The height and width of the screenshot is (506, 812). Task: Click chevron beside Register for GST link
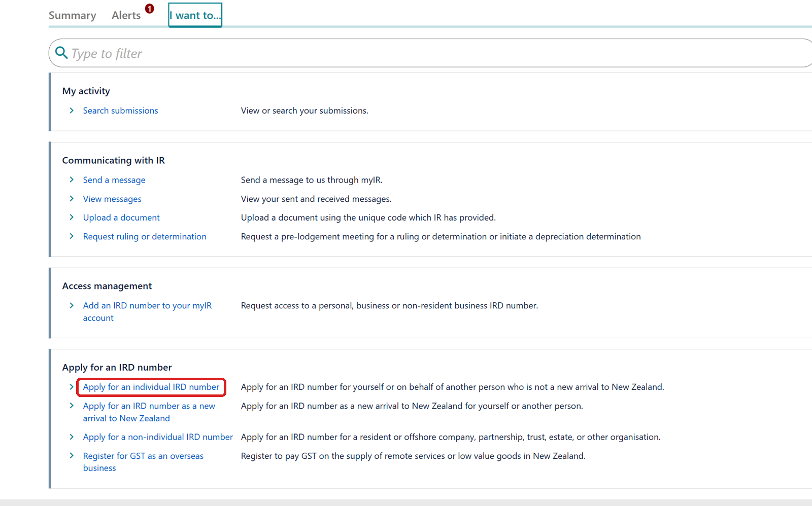tap(72, 456)
